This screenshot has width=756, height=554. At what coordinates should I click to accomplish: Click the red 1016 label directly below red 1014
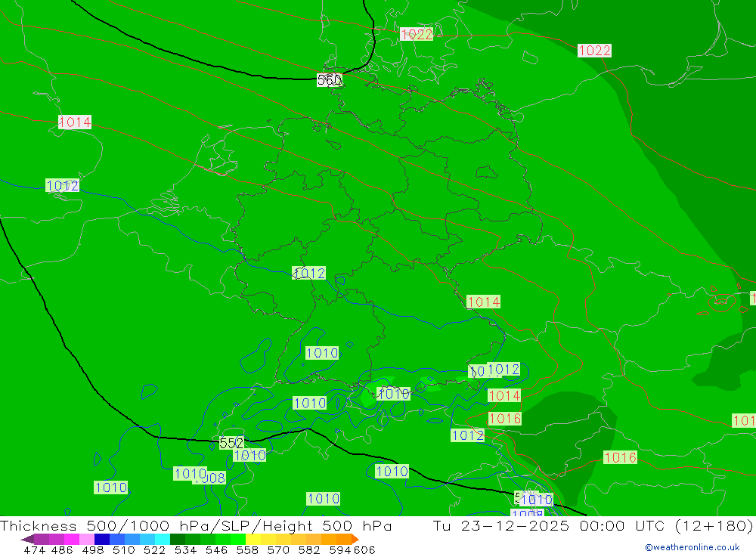click(x=505, y=418)
